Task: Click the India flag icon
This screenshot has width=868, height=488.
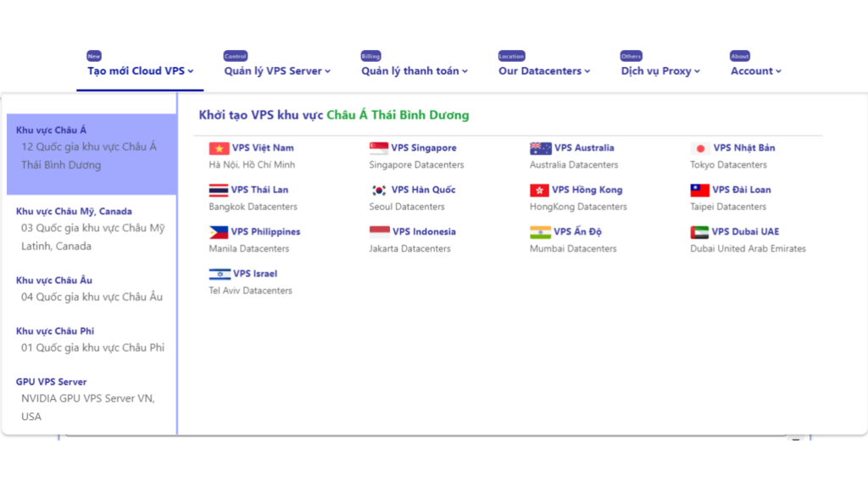Action: point(540,232)
